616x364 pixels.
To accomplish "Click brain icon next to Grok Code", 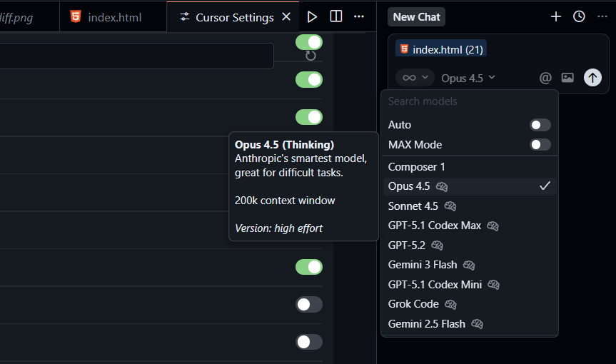I will coord(450,304).
